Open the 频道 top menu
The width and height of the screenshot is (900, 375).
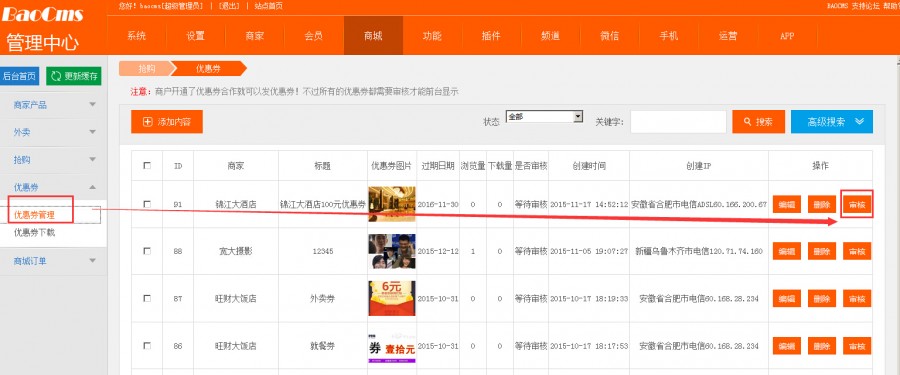[x=550, y=36]
